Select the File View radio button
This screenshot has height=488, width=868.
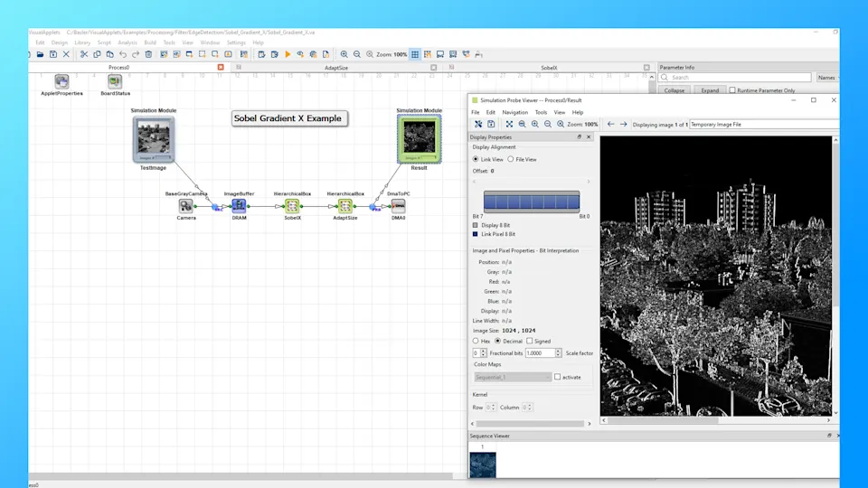point(511,159)
